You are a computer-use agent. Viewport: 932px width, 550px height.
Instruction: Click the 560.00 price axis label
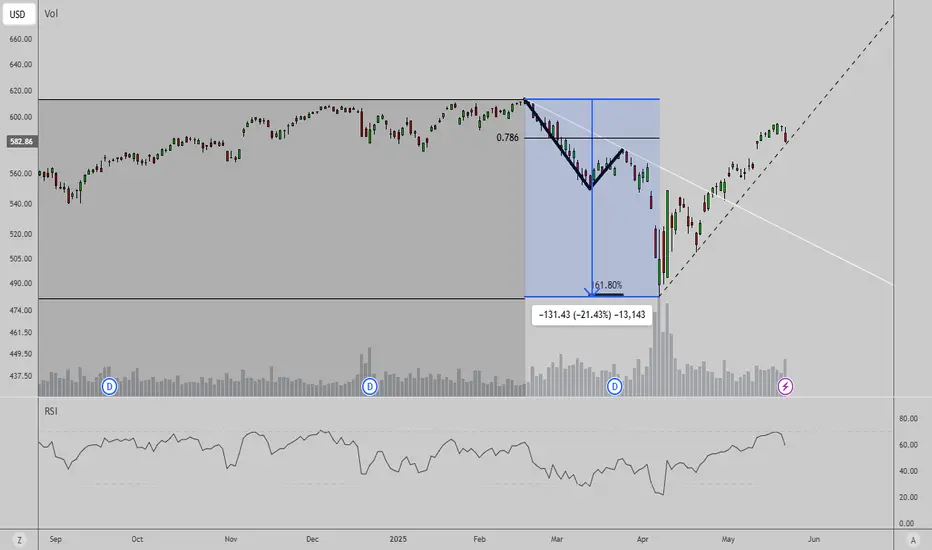pyautogui.click(x=21, y=174)
